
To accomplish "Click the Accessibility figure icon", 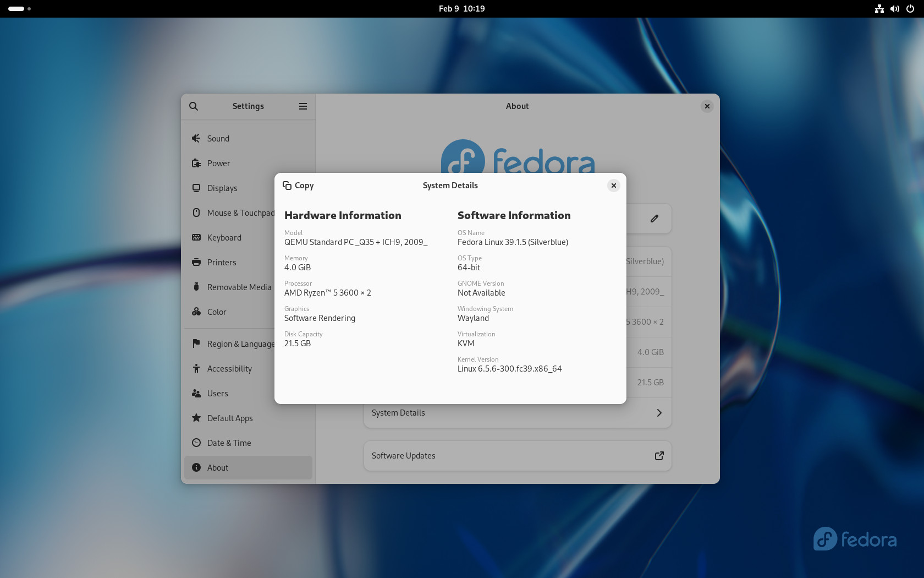I will point(196,368).
